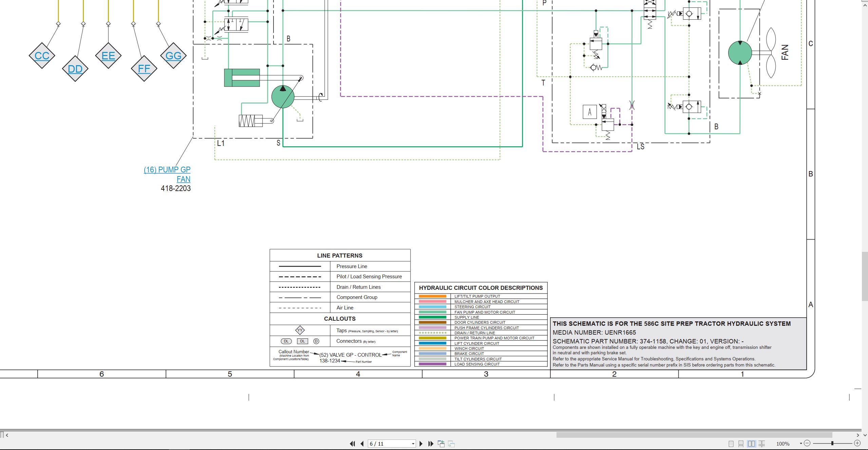Screen dimensions: 868x450
Task: Click the horizontal scrollbar thumb
Action: tap(694, 435)
